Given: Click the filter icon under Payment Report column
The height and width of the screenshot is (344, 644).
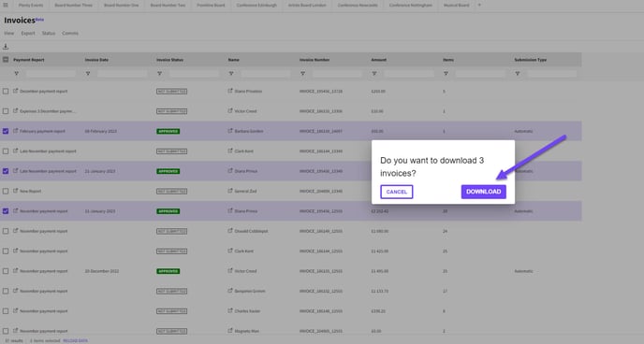Looking at the screenshot, I should pos(17,74).
